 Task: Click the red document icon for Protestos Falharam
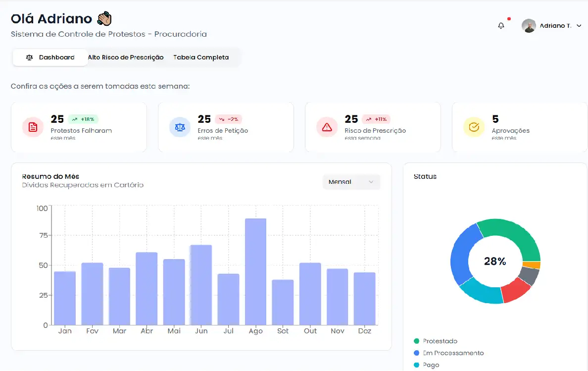click(33, 127)
